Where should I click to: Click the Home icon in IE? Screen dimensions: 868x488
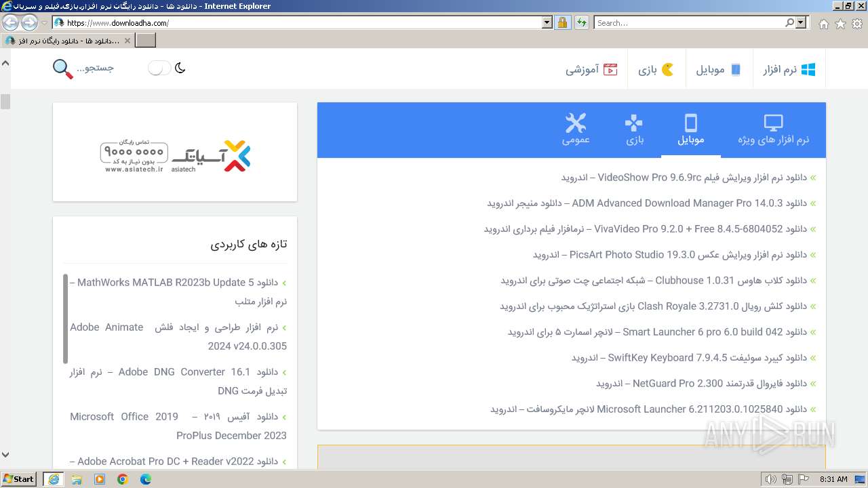823,24
